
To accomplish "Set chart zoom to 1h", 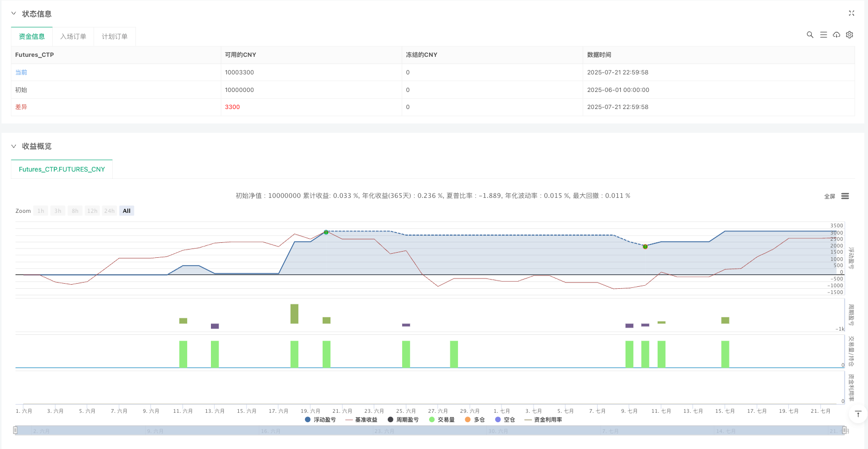I will [41, 211].
